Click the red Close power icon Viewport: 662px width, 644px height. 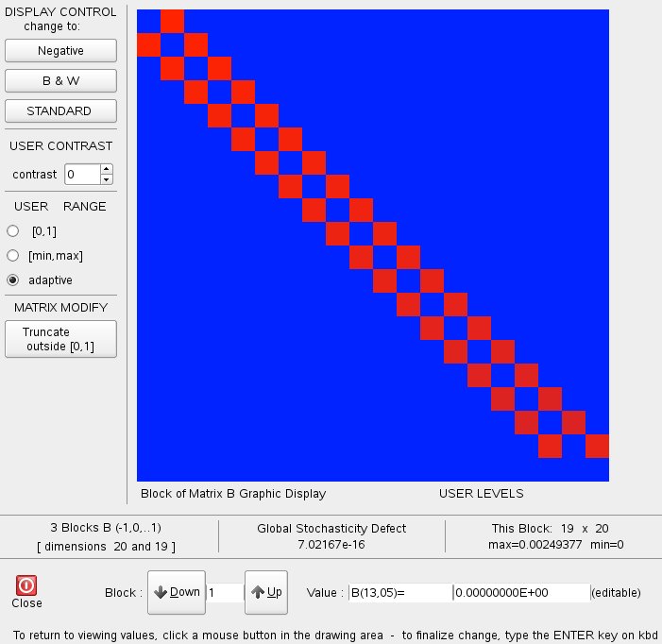[26, 585]
